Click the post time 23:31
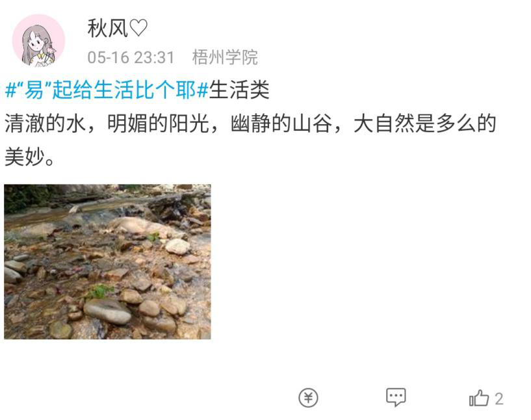 pos(155,57)
